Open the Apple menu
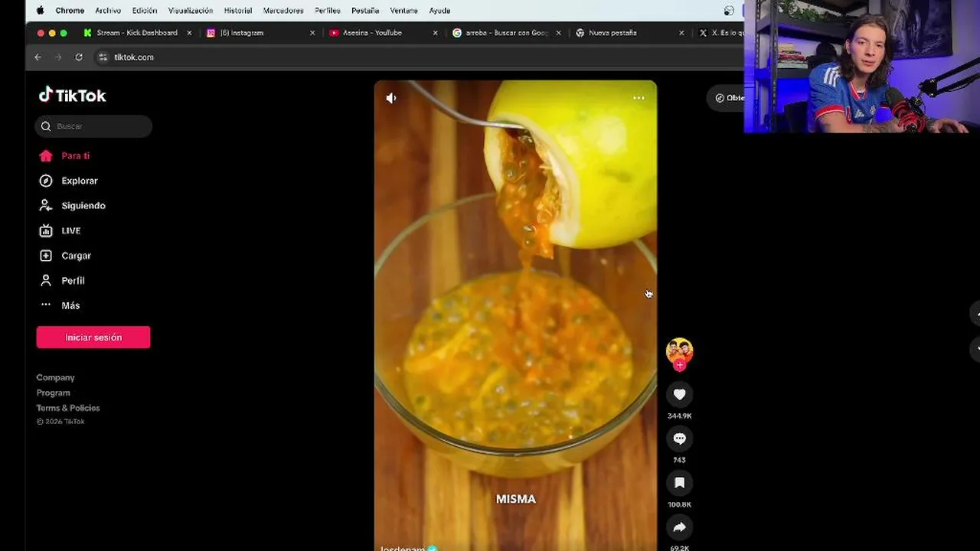This screenshot has width=980, height=551. point(40,11)
